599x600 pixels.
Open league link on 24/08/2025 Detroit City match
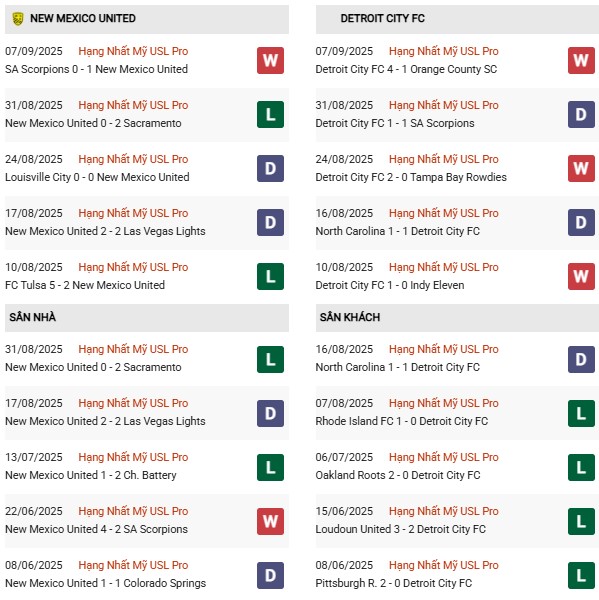(x=444, y=159)
